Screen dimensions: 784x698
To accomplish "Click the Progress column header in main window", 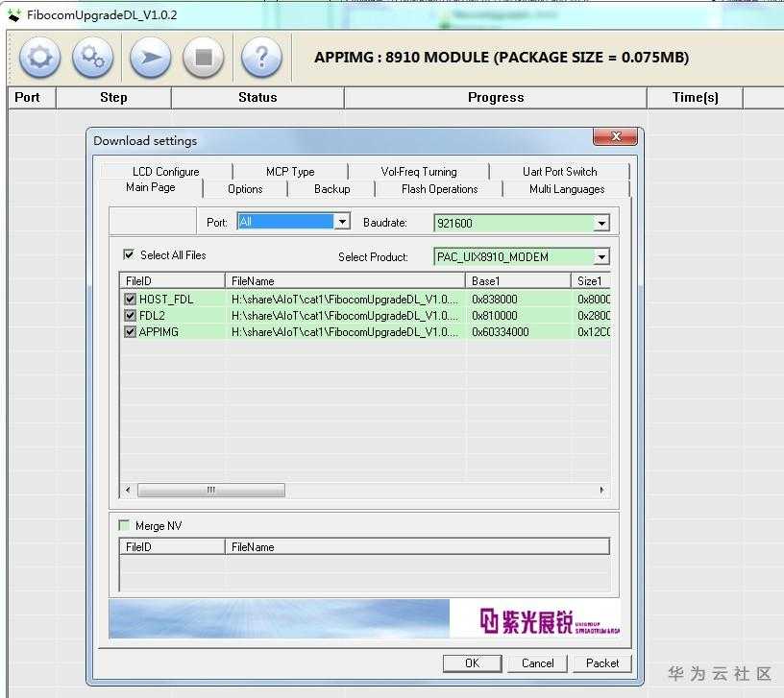I will pyautogui.click(x=496, y=97).
